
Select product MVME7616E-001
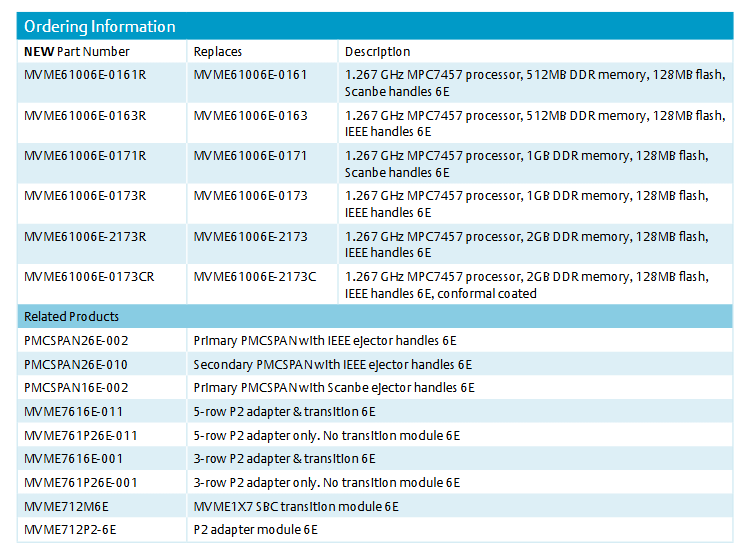click(x=73, y=459)
